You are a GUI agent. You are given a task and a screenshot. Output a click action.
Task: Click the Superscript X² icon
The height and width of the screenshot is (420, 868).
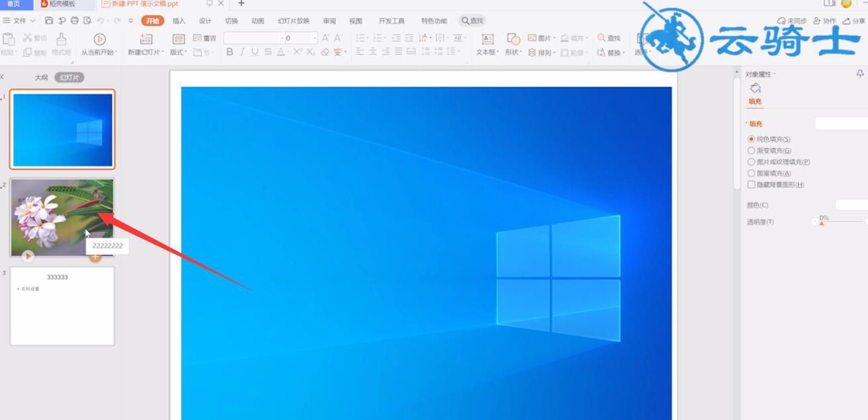point(297,52)
